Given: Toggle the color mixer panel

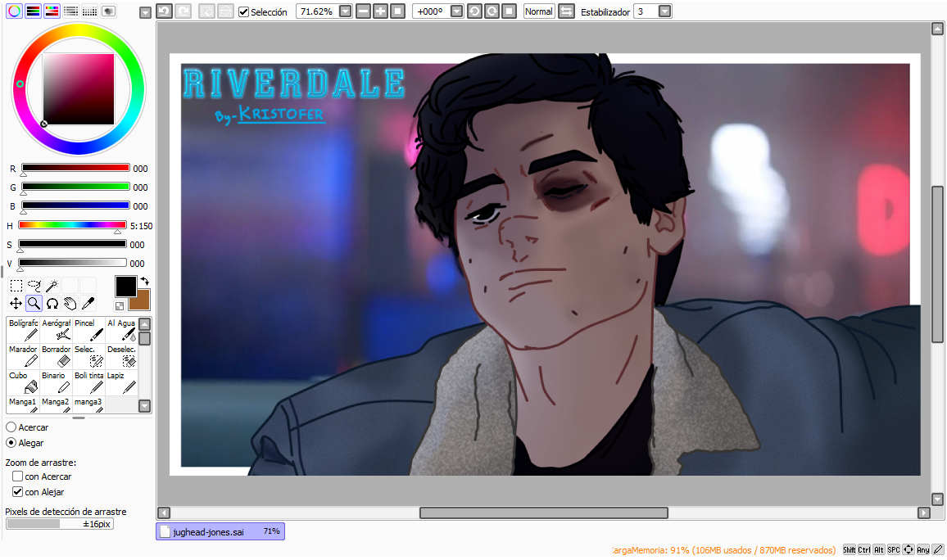Looking at the screenshot, I should pyautogui.click(x=70, y=11).
